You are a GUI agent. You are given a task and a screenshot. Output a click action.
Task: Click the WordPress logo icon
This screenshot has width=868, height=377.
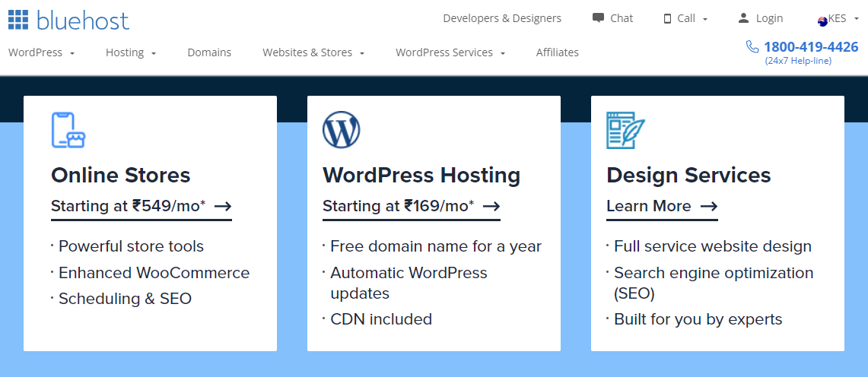tap(341, 130)
